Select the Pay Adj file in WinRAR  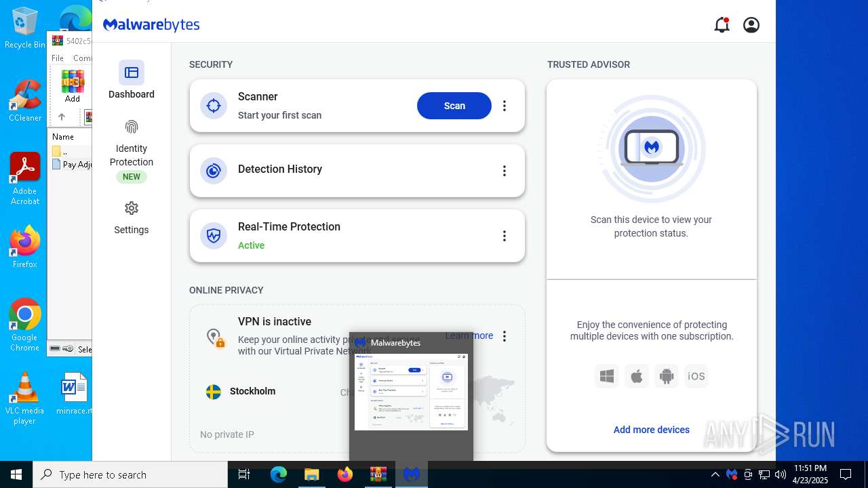coord(71,164)
